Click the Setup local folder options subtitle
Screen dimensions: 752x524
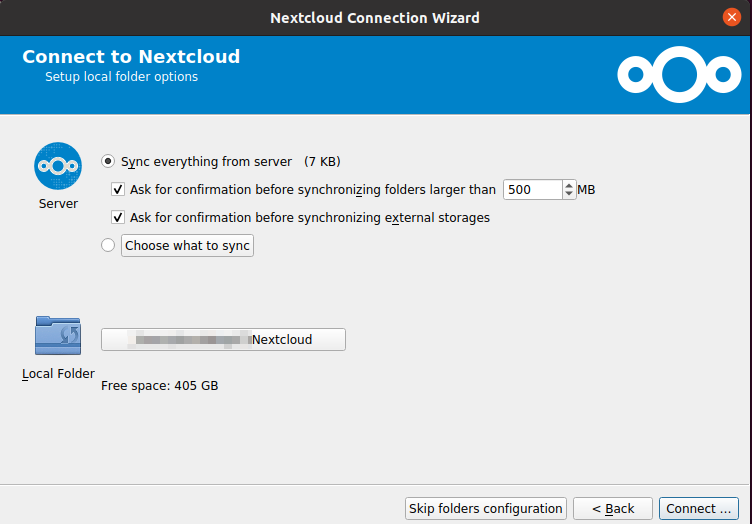click(121, 77)
